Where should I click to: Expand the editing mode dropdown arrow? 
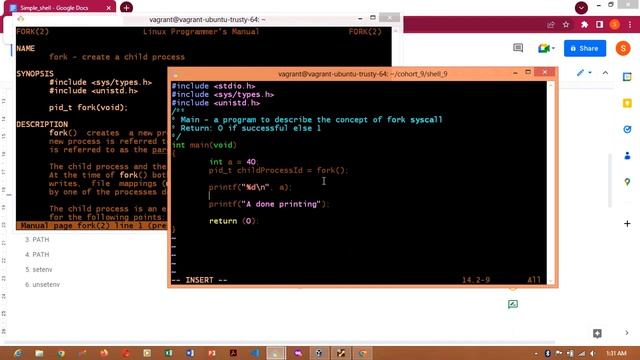point(590,73)
